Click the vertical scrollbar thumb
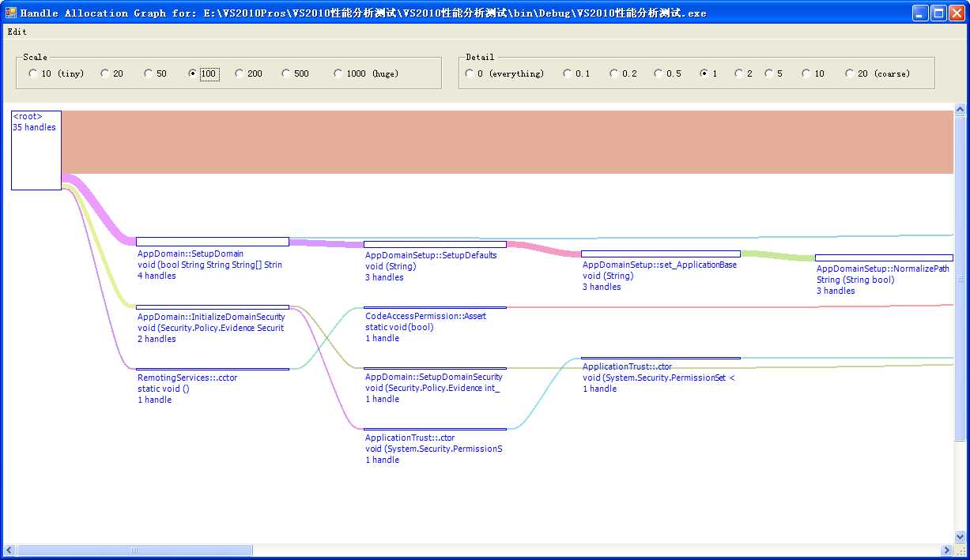This screenshot has height=560, width=970. tap(961, 279)
